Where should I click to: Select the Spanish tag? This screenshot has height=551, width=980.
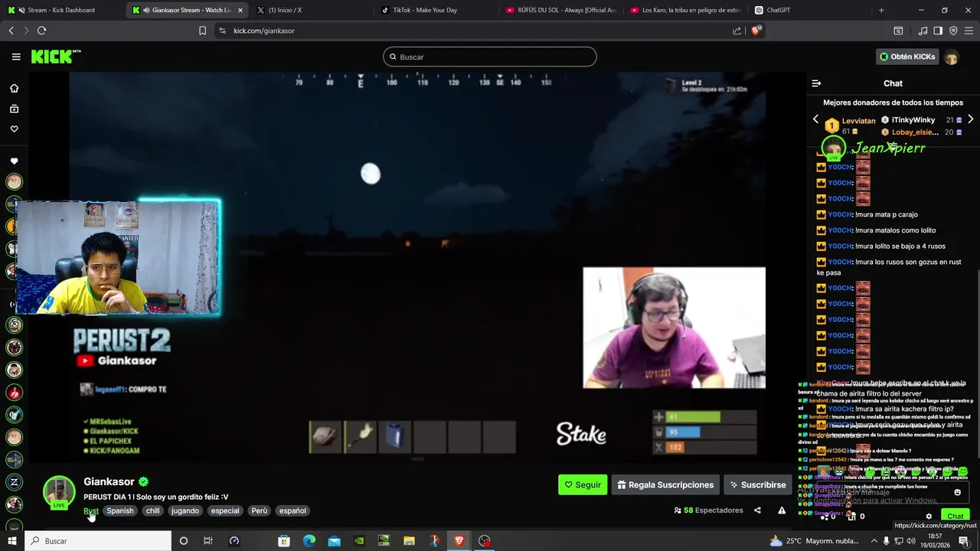tap(120, 510)
